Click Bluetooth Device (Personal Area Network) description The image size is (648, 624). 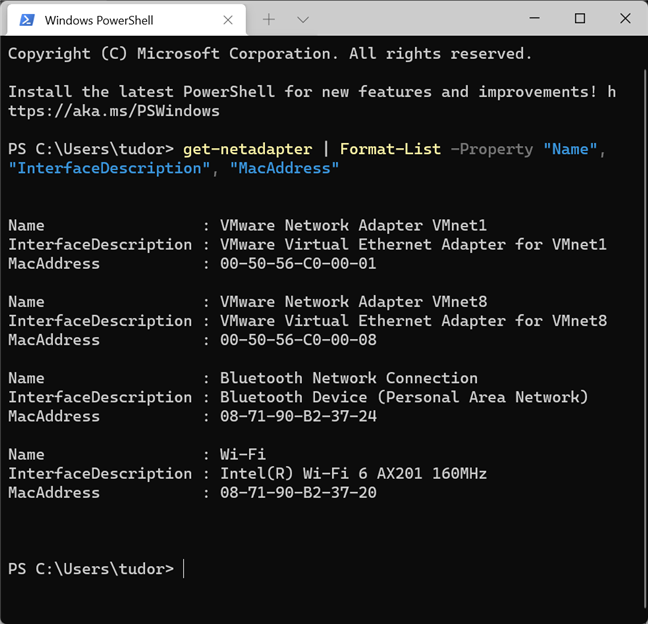click(x=404, y=397)
